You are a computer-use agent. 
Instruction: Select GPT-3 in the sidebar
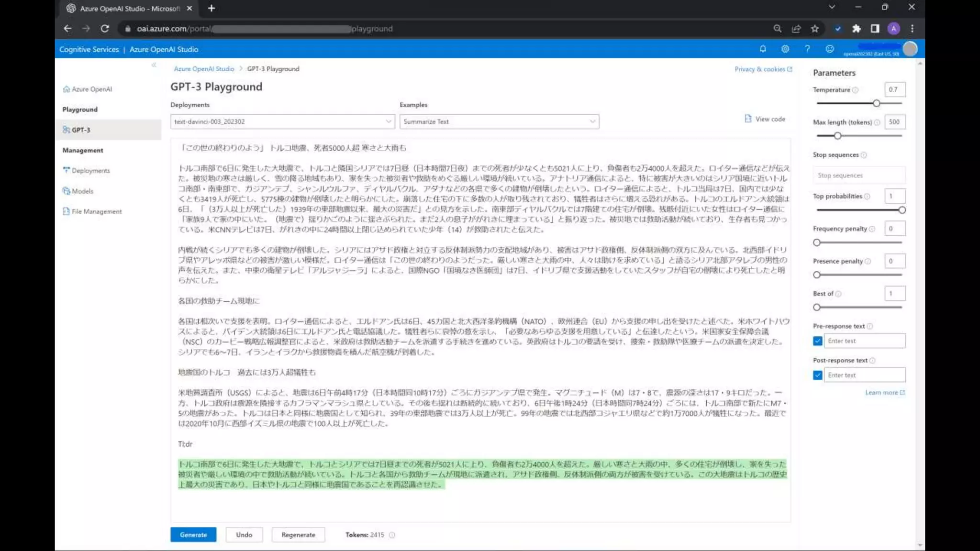click(81, 130)
